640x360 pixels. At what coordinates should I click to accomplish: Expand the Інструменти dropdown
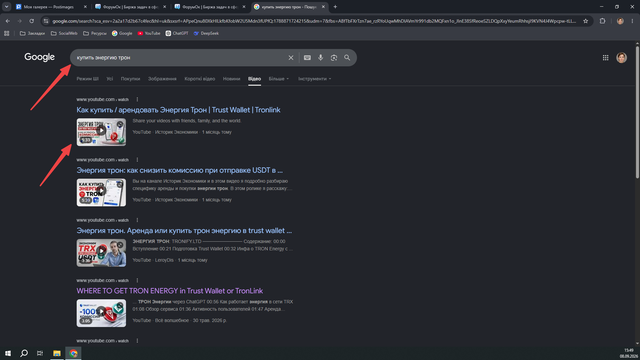point(314,79)
